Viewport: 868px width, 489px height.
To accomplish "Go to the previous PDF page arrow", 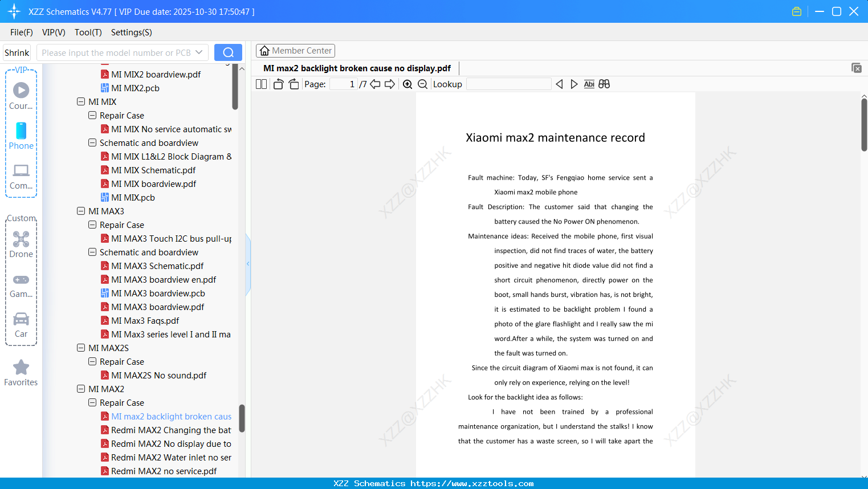I will pyautogui.click(x=375, y=84).
